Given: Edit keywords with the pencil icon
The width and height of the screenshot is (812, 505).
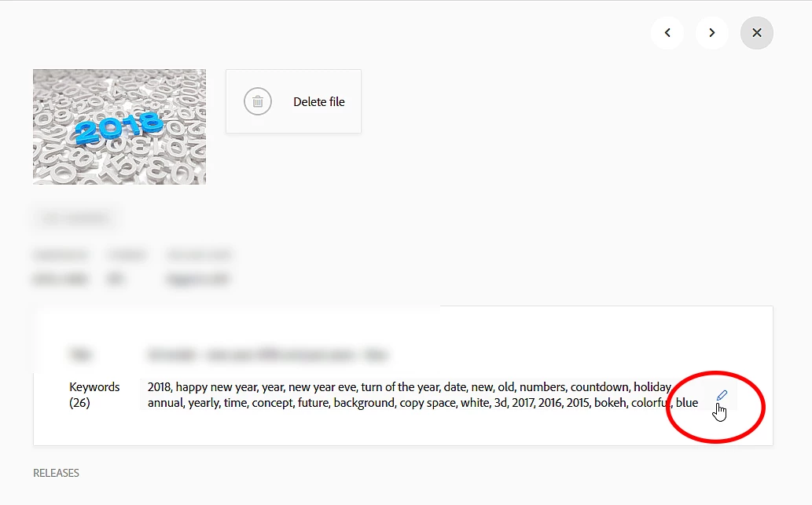Looking at the screenshot, I should (x=722, y=396).
